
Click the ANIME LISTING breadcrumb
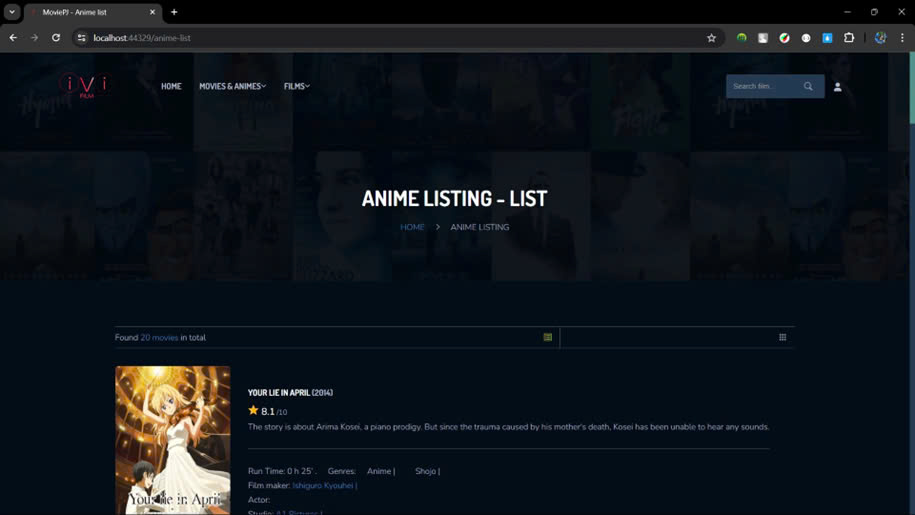(480, 227)
